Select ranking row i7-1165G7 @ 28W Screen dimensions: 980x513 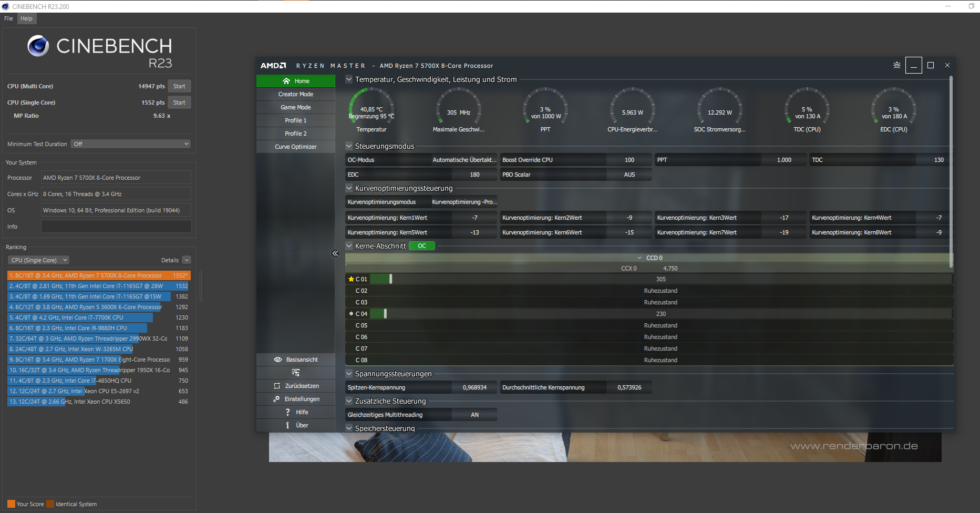pyautogui.click(x=99, y=286)
